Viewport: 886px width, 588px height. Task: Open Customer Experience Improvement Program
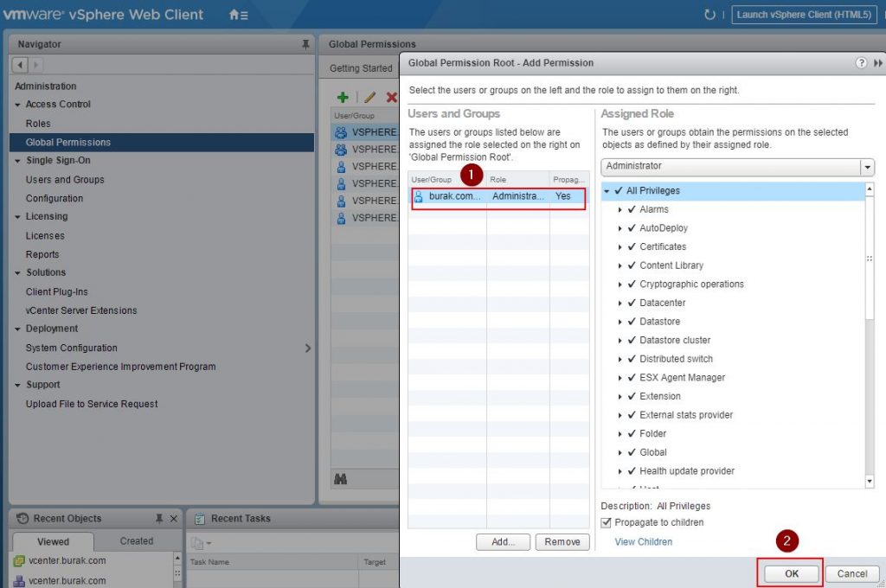click(121, 367)
